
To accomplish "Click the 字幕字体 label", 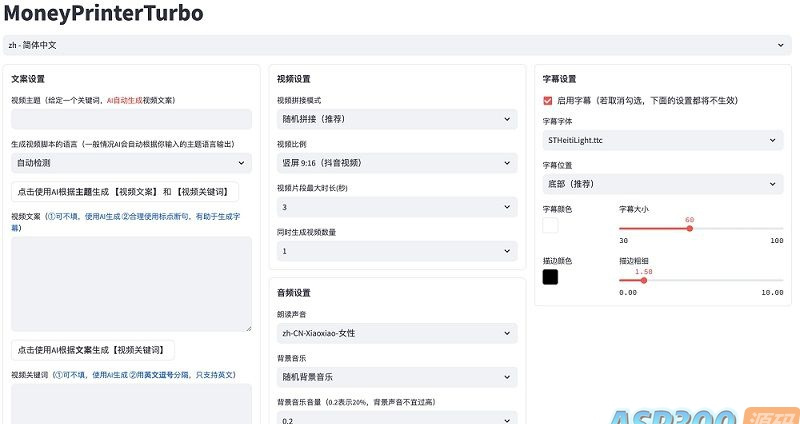I will (558, 121).
